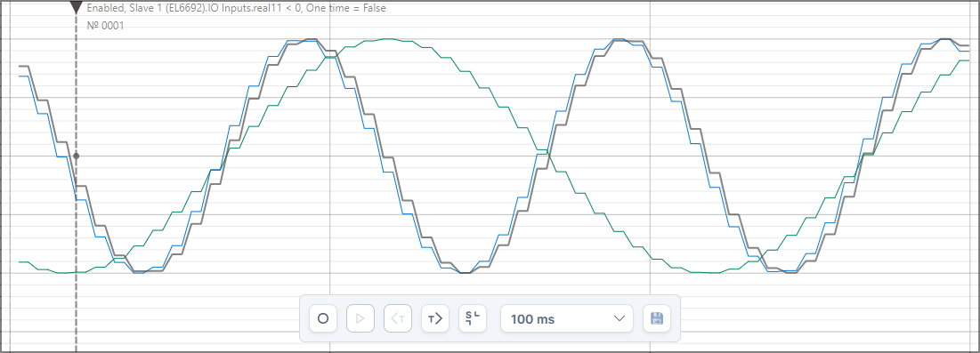Image resolution: width=980 pixels, height=353 pixels.
Task: Select trigger number label № 0001
Action: pyautogui.click(x=106, y=26)
